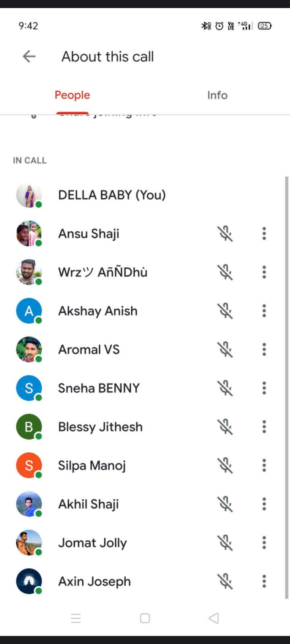Switch to the Info tab

(217, 95)
